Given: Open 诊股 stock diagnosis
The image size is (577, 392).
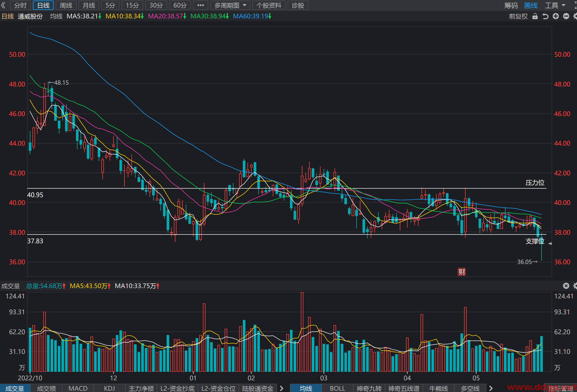Looking at the screenshot, I should click(298, 5).
